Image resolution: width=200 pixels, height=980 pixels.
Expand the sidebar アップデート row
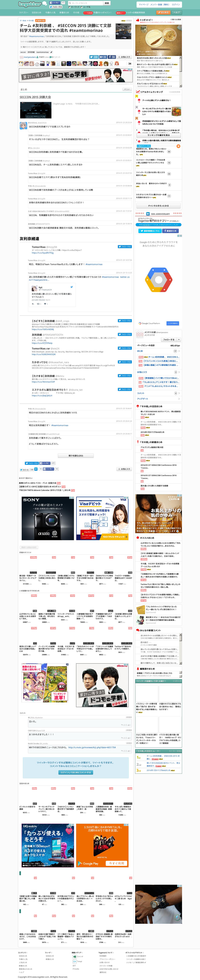point(159,399)
